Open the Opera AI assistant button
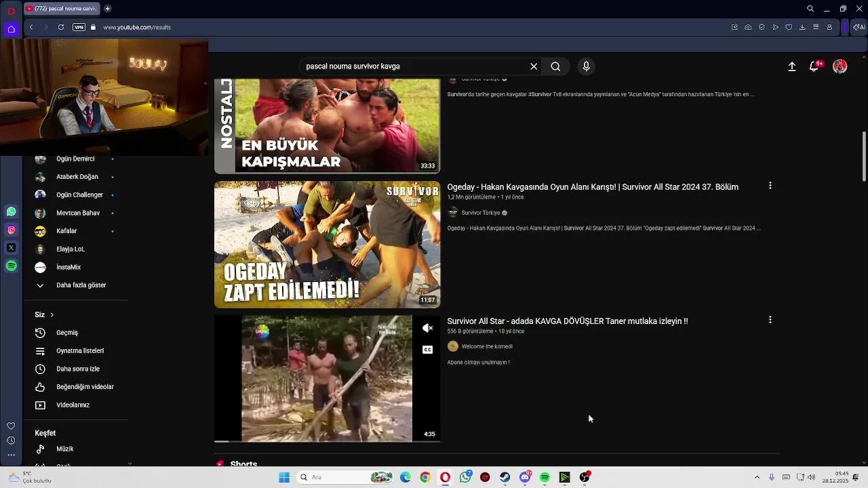The image size is (868, 488). tap(859, 27)
